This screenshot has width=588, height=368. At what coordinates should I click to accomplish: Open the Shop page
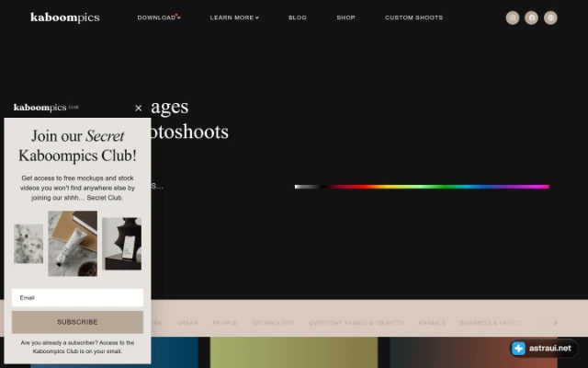click(x=345, y=17)
